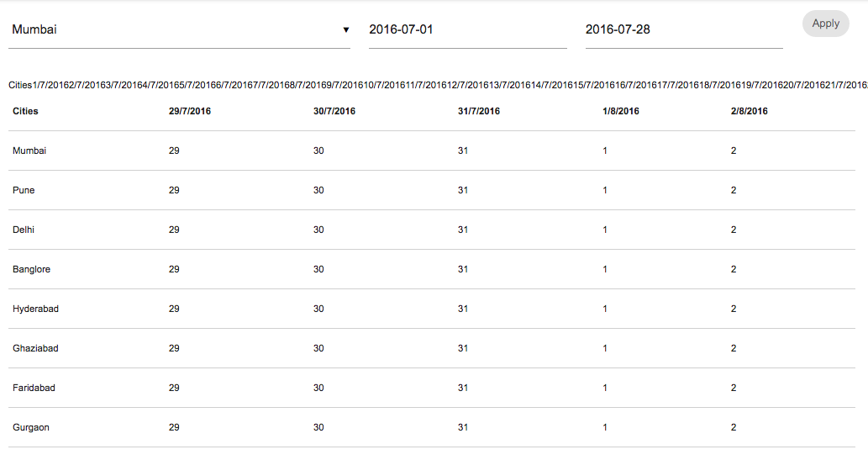Select the Gurgaon row label
The height and width of the screenshot is (460, 868).
pos(31,427)
